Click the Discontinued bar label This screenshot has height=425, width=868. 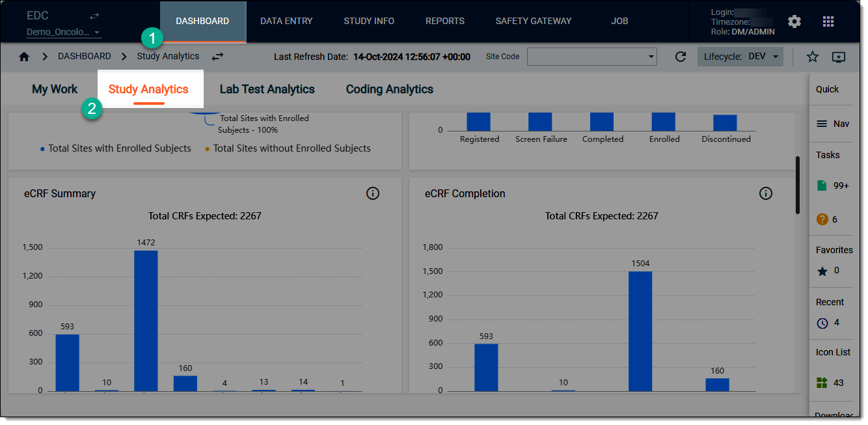coord(726,139)
